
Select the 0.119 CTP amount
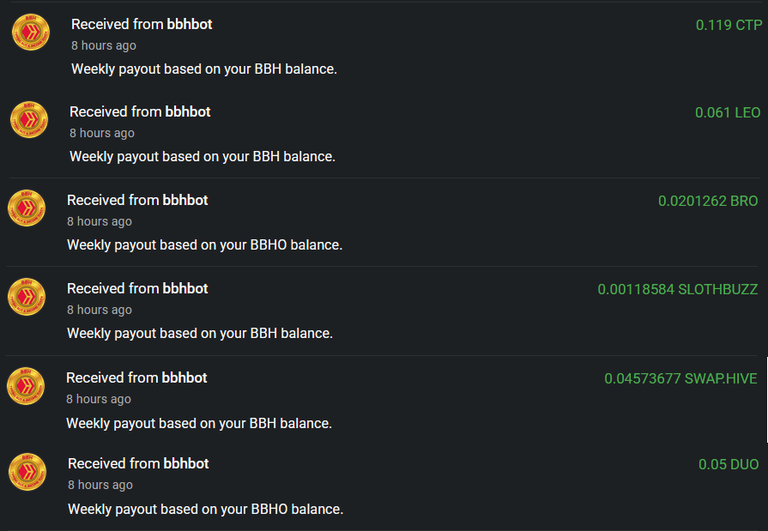click(x=729, y=25)
